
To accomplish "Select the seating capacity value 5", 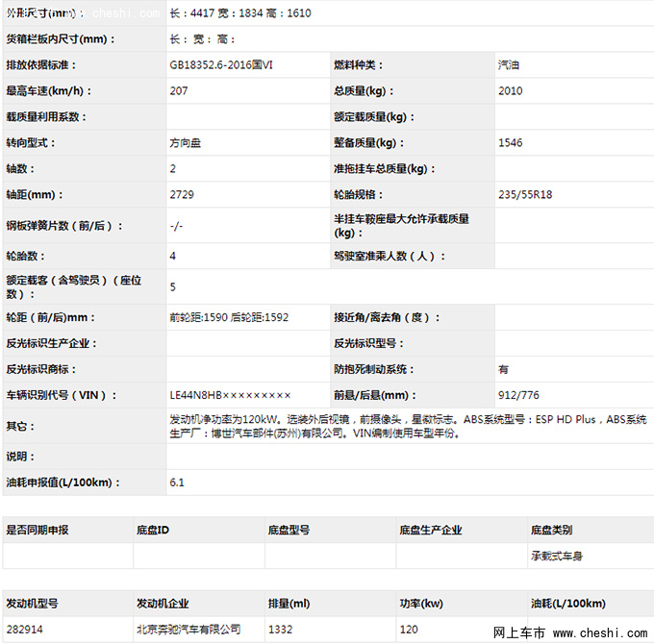I will 173,286.
